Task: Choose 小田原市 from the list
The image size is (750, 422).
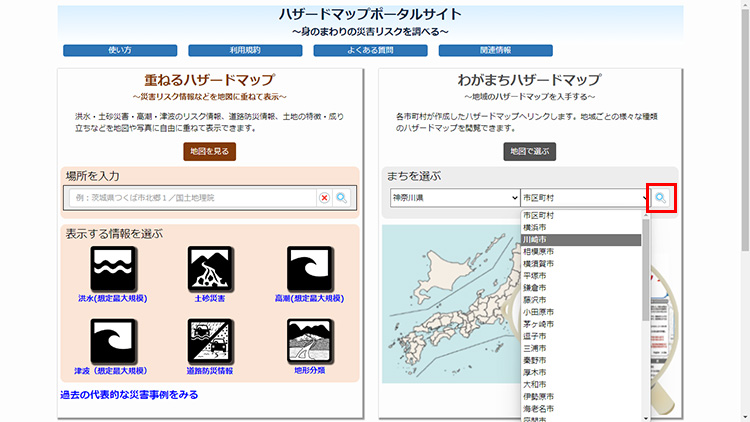Action: [x=581, y=312]
